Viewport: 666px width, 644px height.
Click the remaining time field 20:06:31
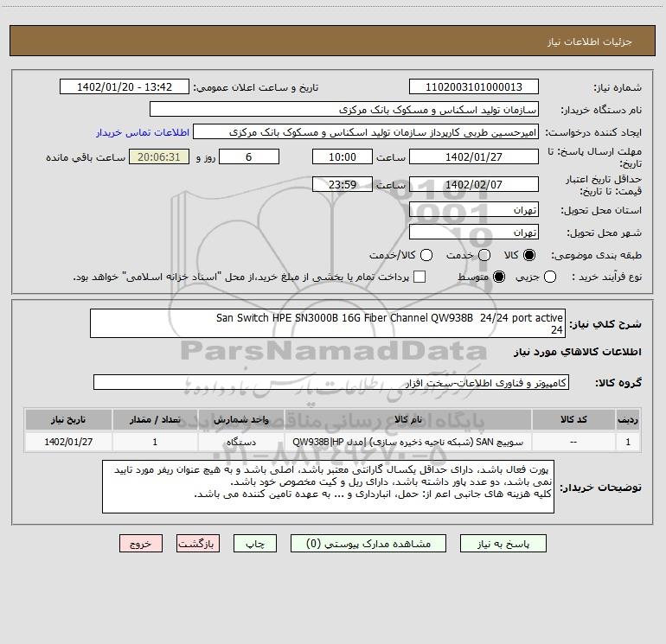pyautogui.click(x=159, y=156)
